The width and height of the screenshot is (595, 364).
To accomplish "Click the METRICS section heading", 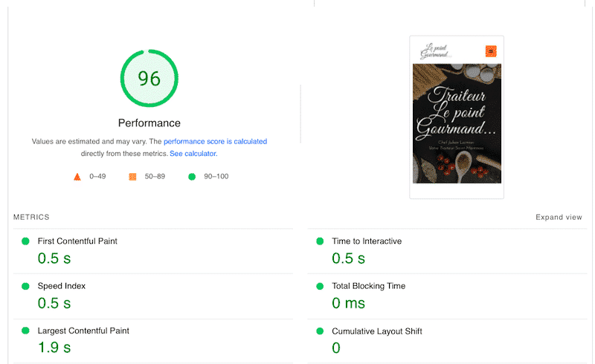I will (31, 218).
